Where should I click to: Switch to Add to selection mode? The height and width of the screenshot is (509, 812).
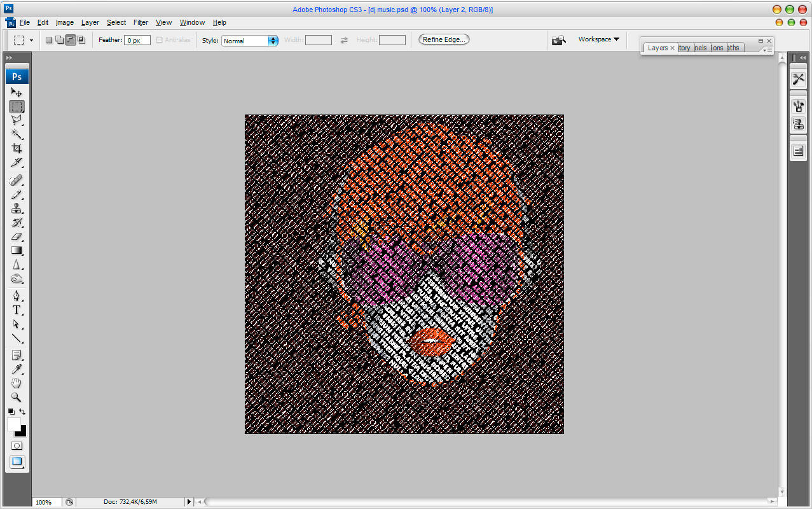click(x=59, y=40)
